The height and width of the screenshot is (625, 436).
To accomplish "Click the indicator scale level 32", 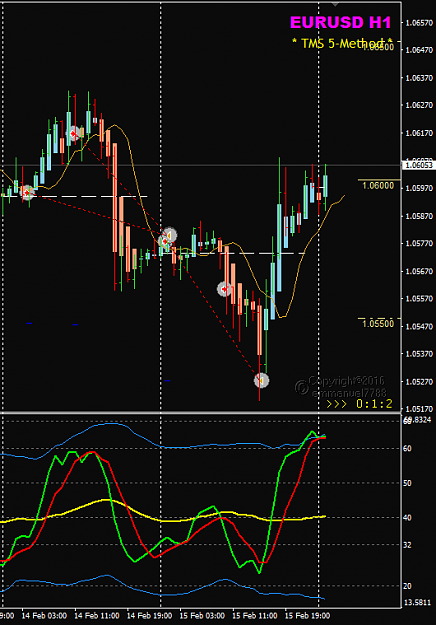I will tap(407, 545).
